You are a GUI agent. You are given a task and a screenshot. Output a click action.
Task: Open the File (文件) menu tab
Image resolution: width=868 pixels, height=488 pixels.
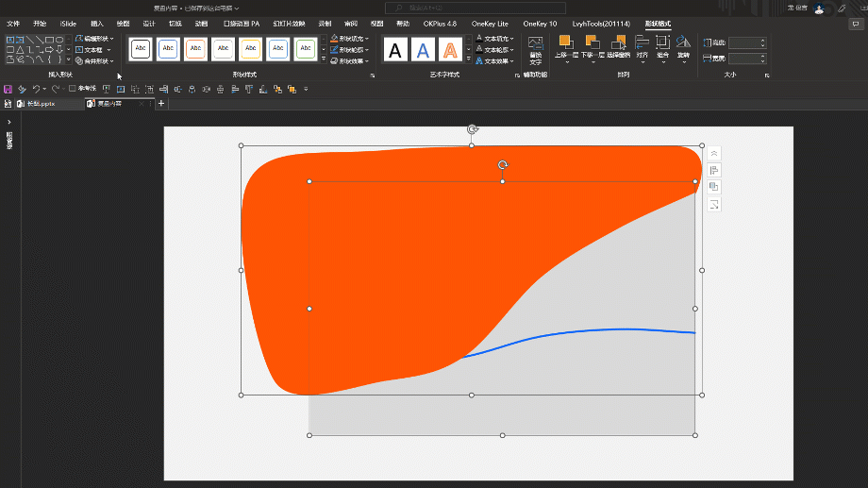point(13,24)
